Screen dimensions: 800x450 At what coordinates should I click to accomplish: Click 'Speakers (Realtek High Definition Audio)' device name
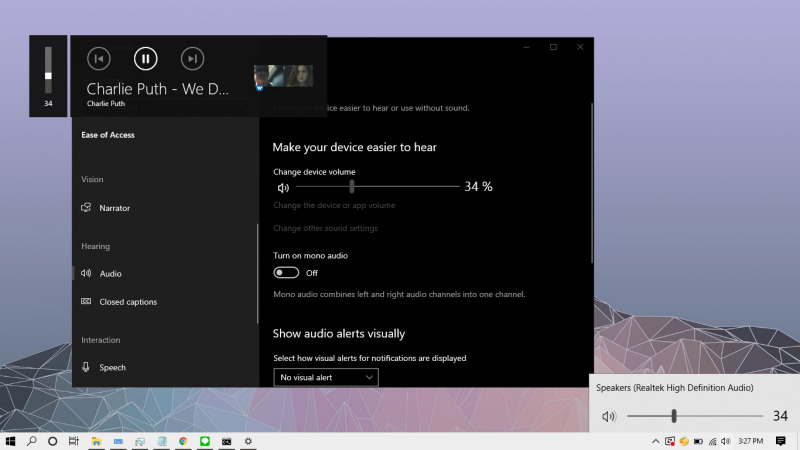point(674,388)
